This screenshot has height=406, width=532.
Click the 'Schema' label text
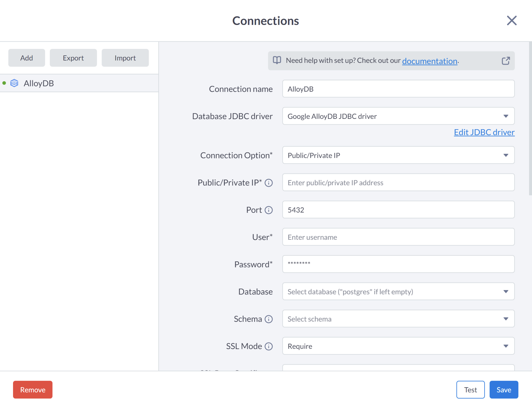point(248,319)
